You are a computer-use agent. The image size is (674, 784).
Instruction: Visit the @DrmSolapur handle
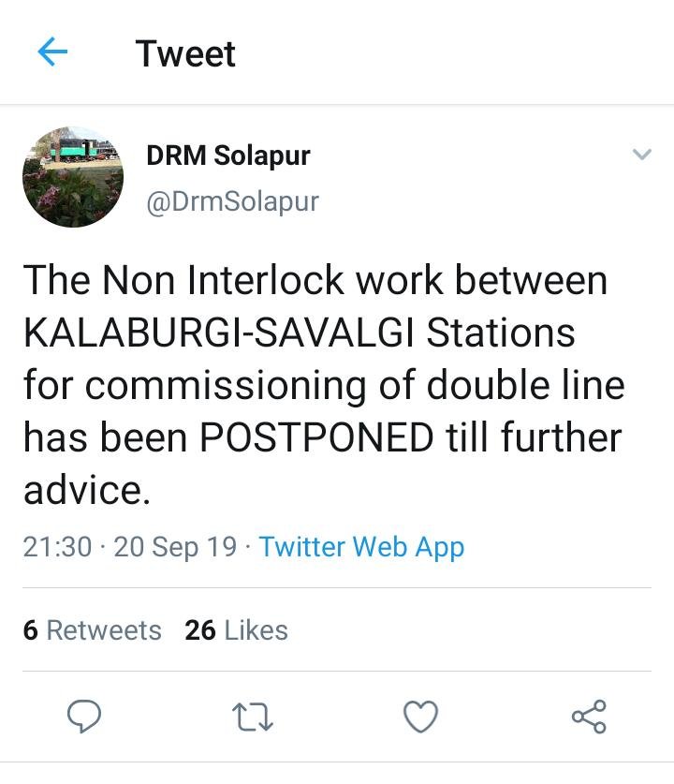(x=232, y=200)
